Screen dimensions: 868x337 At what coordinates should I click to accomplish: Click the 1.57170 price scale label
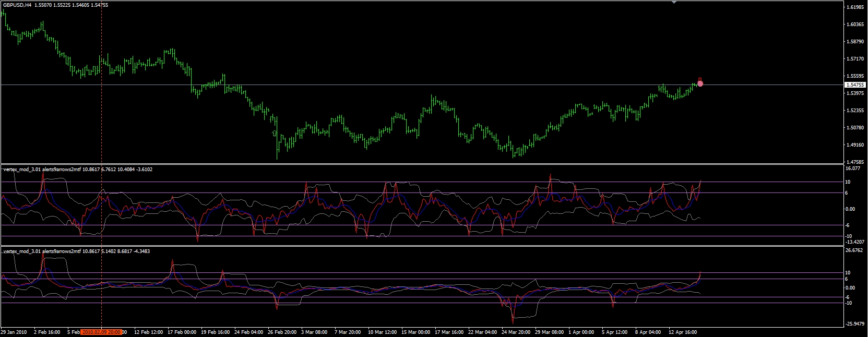[x=854, y=59]
